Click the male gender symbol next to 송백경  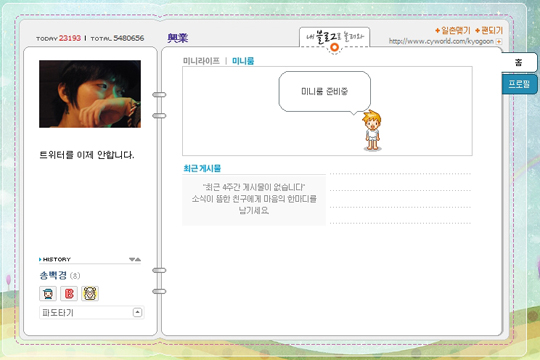click(x=75, y=276)
